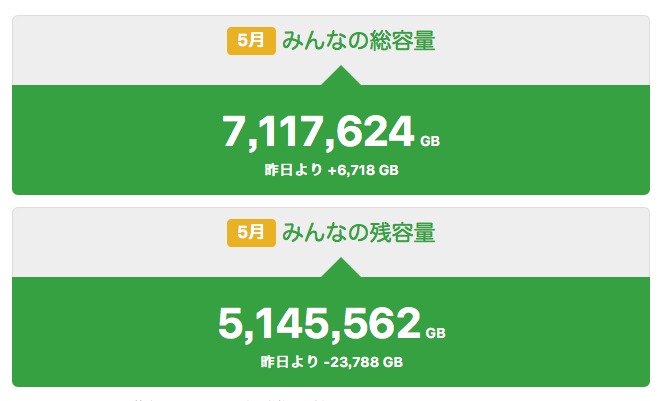Viewport: 667px width, 401px height.
Task: Click the +6,718 GB daily change value
Action: (x=363, y=171)
